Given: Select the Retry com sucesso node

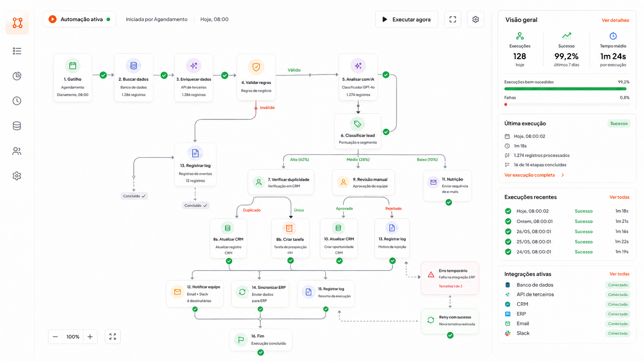Looking at the screenshot, I should click(x=450, y=321).
